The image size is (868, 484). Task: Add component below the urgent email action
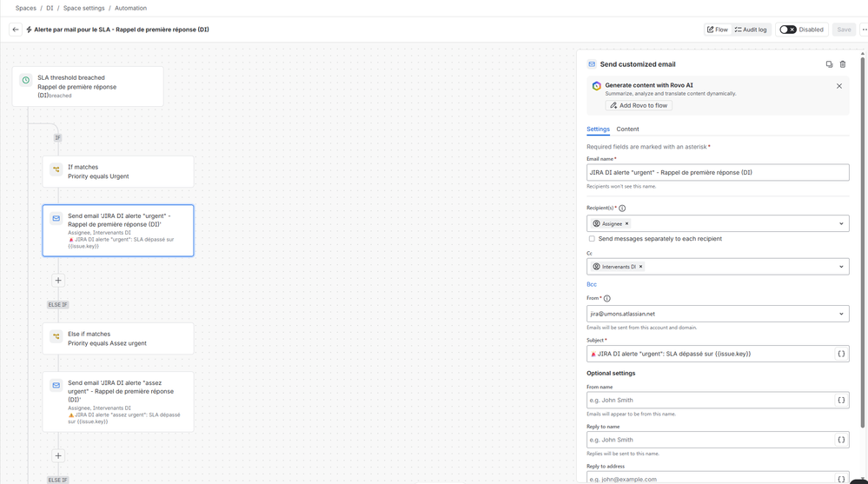(x=58, y=280)
